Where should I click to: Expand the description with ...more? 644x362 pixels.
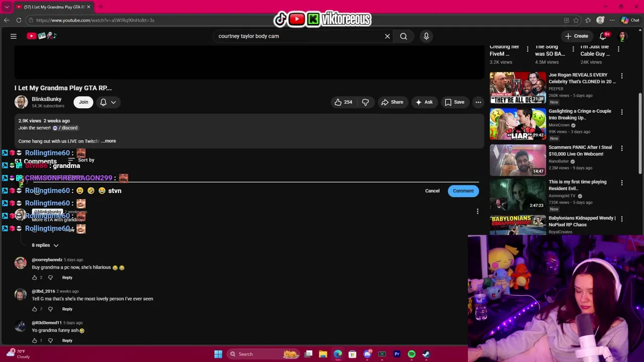point(109,141)
